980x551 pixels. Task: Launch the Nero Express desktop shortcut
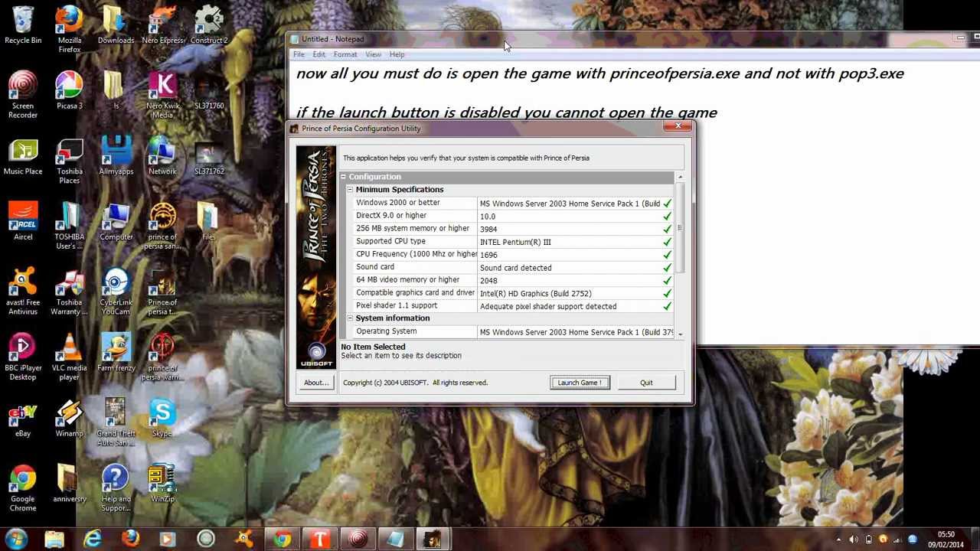(x=162, y=25)
